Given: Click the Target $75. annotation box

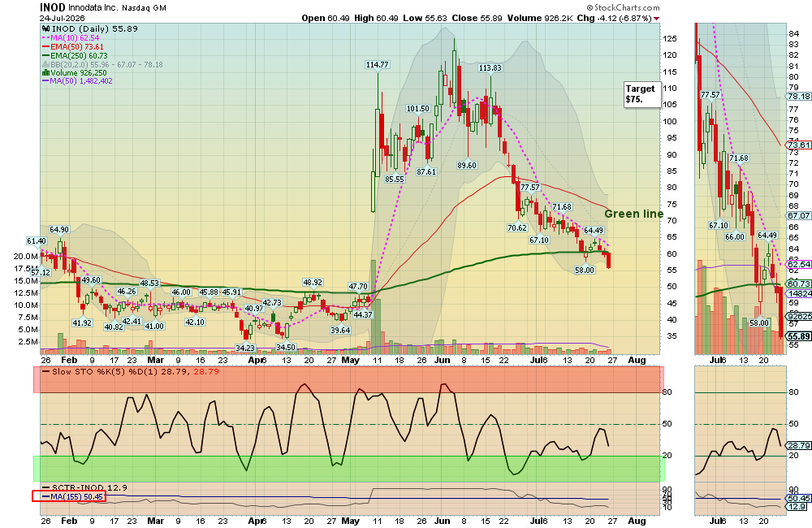Looking at the screenshot, I should (642, 94).
